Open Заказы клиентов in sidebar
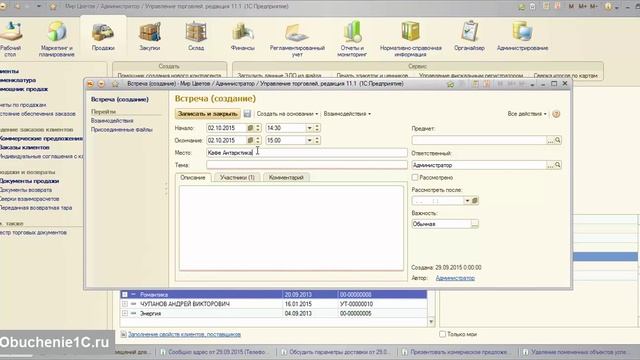Screen dimensions: 640x360 (x=25, y=147)
